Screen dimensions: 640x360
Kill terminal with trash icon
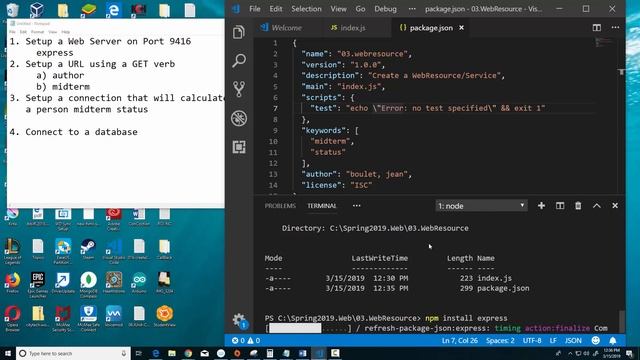pos(578,206)
